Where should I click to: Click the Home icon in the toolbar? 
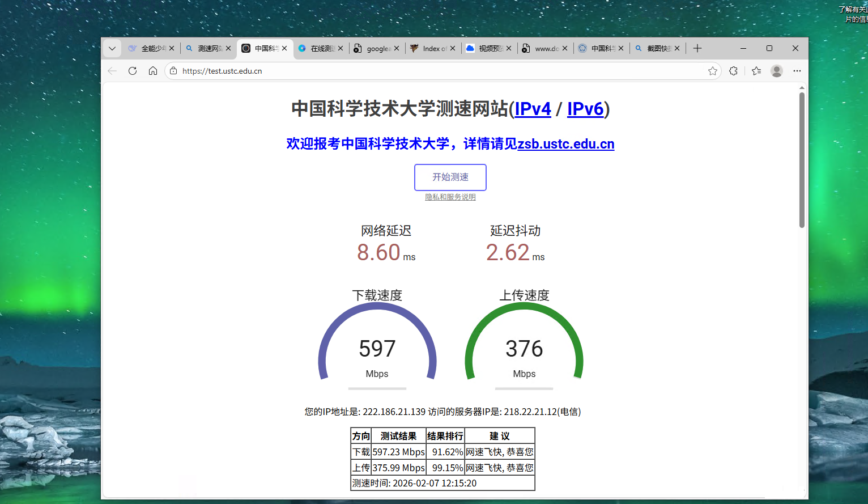point(153,71)
